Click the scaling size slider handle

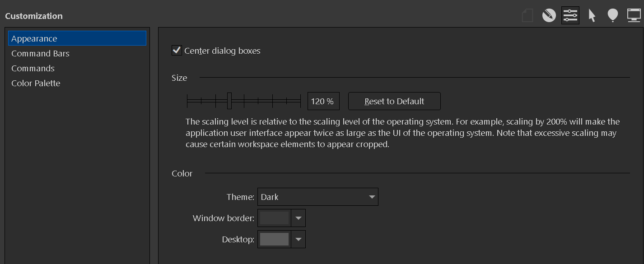pos(229,101)
